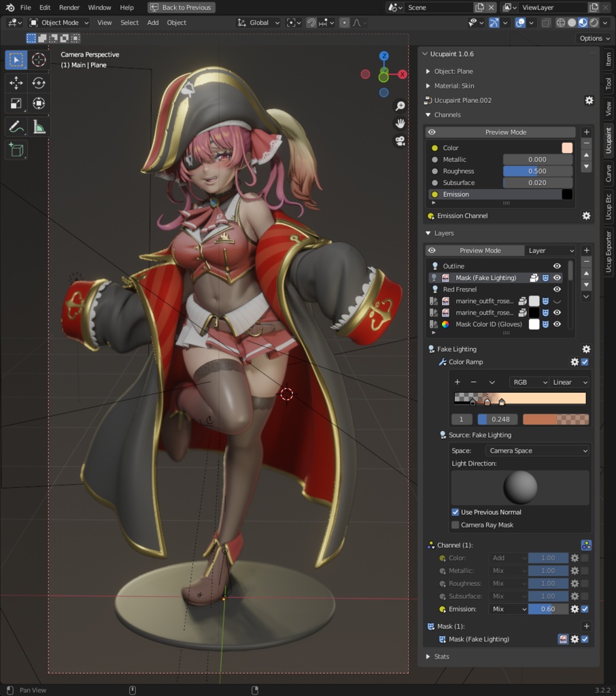Hide the Red Fresnel layer
The image size is (616, 696).
click(556, 289)
